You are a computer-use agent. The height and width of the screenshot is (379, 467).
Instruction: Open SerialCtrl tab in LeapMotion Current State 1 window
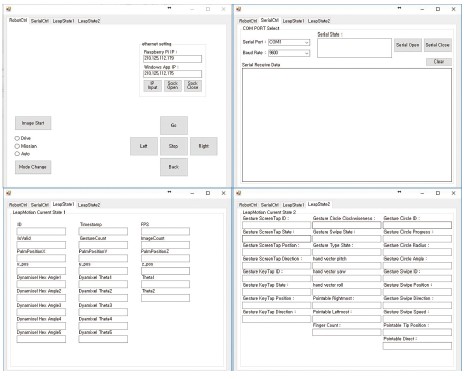(x=40, y=205)
